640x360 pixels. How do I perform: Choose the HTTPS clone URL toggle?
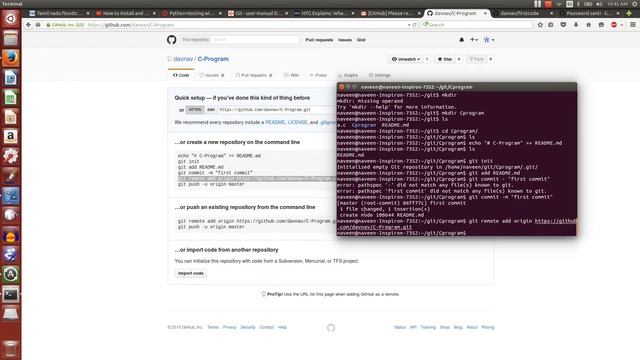pyautogui.click(x=195, y=110)
